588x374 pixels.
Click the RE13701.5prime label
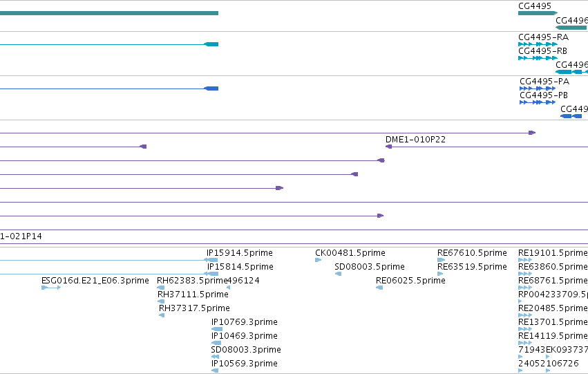tap(553, 322)
